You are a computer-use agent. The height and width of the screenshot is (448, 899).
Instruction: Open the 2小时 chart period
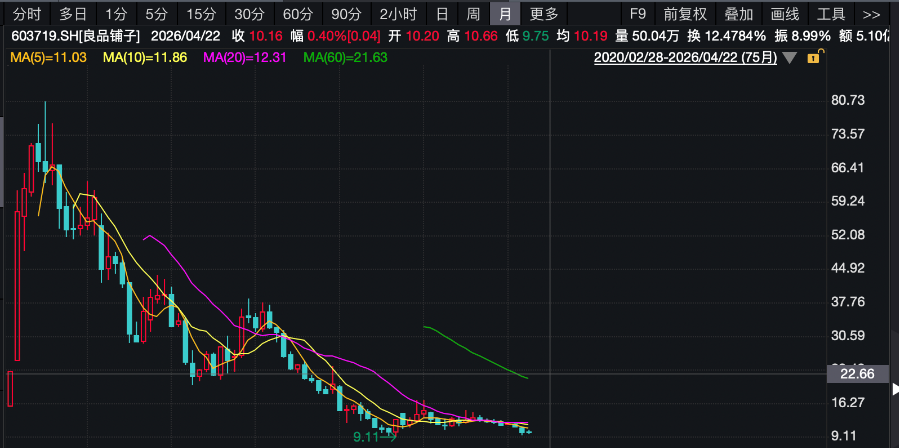click(397, 14)
